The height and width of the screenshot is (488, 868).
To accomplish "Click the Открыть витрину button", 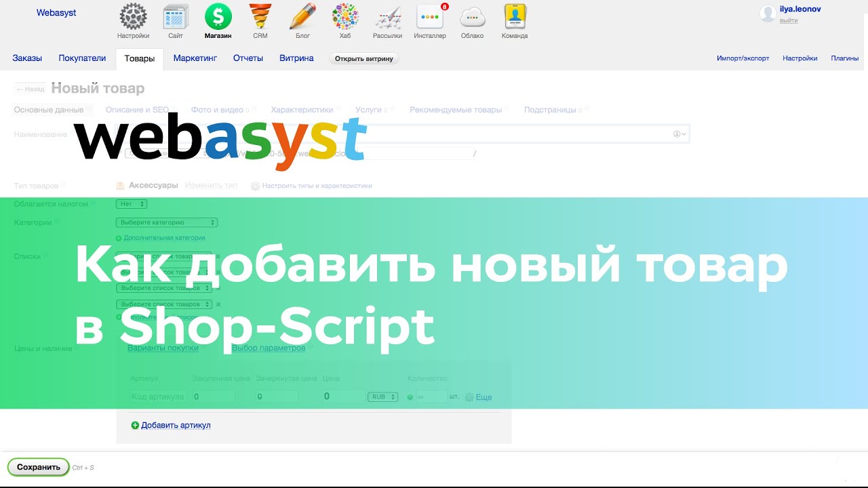I will tap(364, 58).
